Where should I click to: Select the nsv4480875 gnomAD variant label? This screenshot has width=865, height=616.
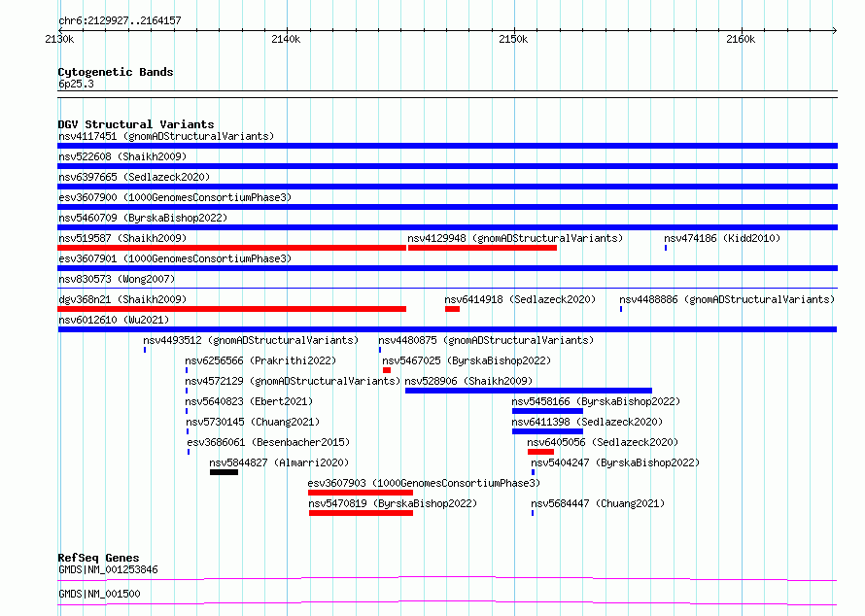click(x=486, y=340)
